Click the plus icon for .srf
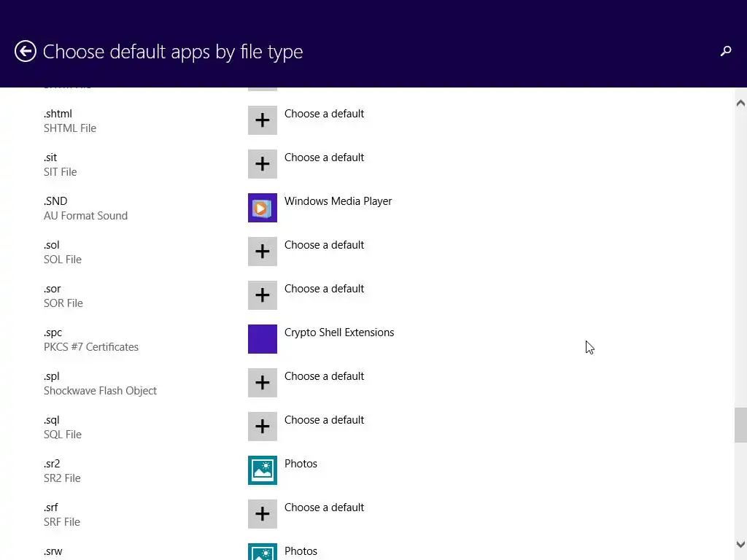 pyautogui.click(x=263, y=514)
